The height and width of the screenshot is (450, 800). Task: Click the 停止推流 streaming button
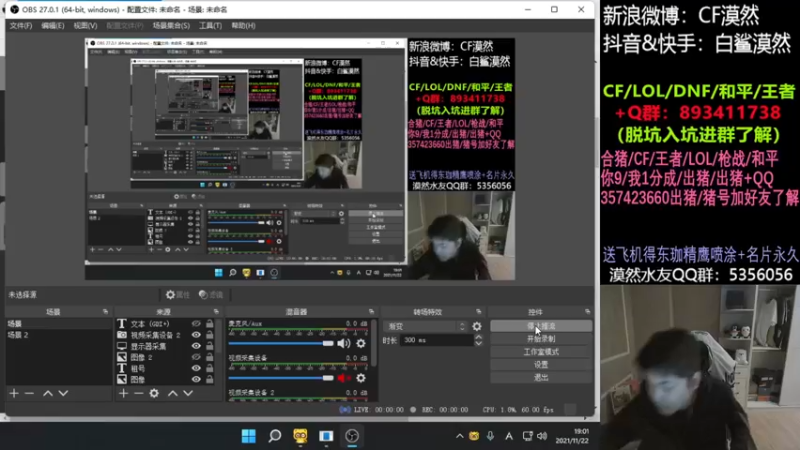[x=541, y=326]
